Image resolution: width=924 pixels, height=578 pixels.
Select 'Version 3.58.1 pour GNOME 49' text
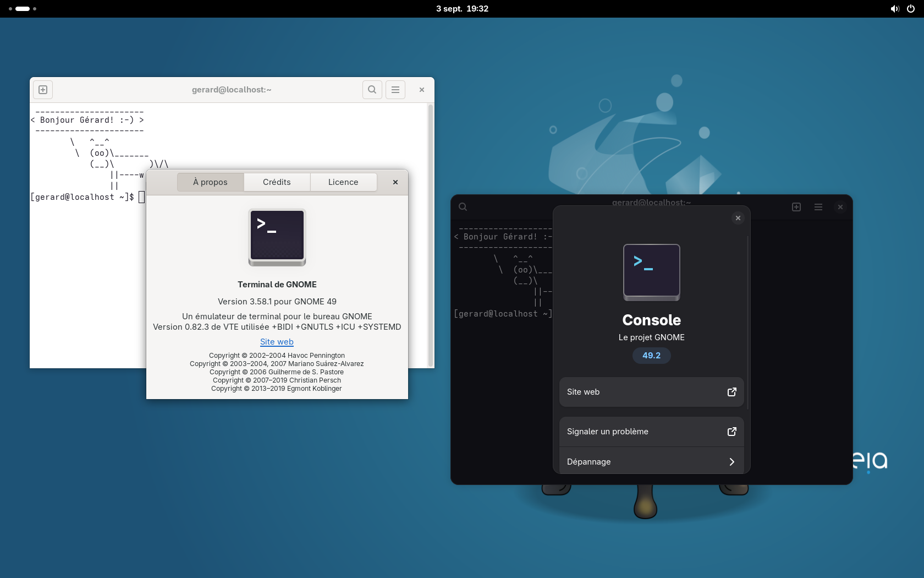(x=277, y=302)
